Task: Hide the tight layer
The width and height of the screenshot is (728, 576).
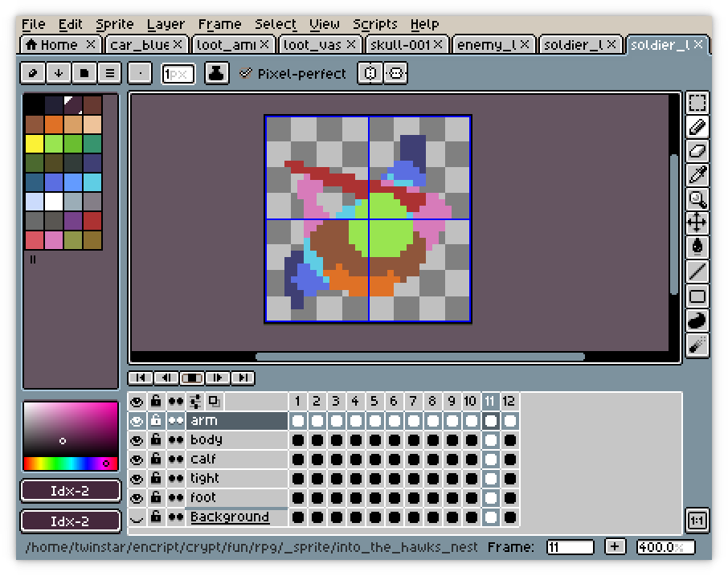Action: click(137, 479)
